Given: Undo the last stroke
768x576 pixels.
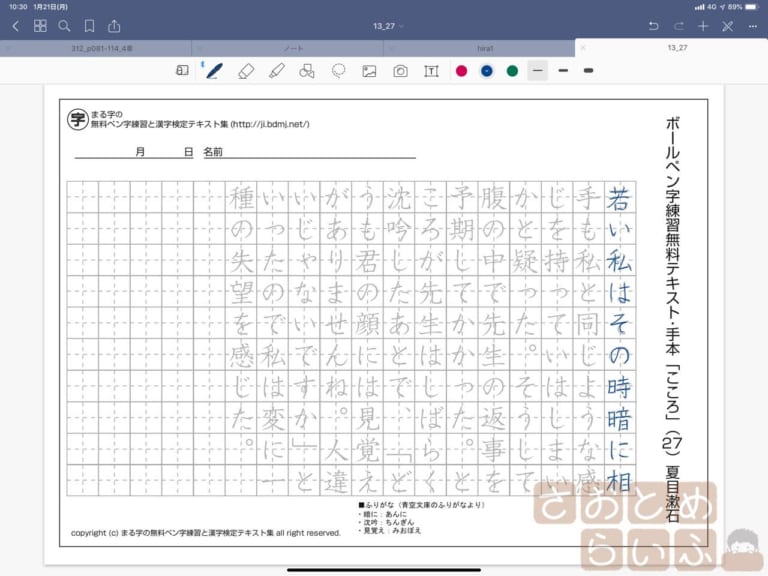Looking at the screenshot, I should [653, 26].
